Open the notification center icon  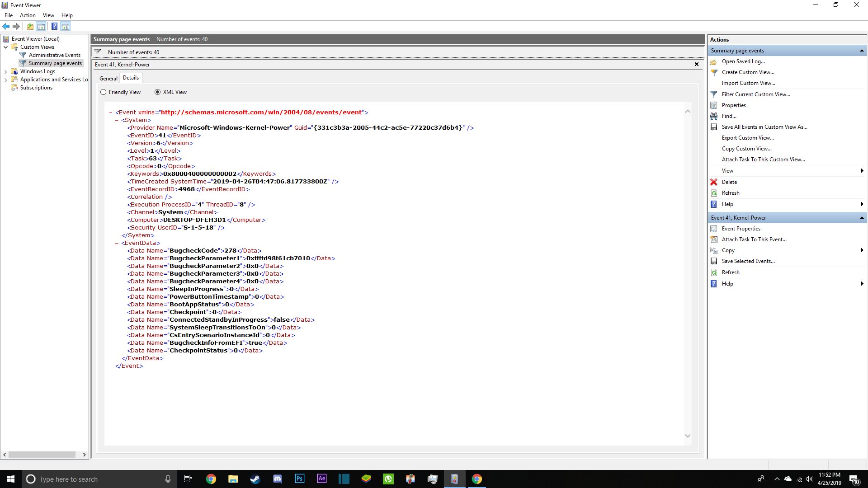click(854, 479)
